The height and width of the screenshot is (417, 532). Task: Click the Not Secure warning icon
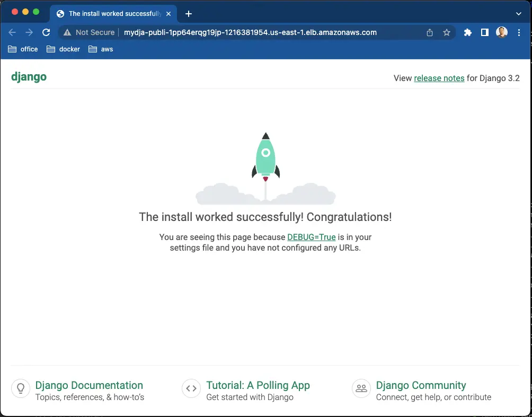(x=67, y=32)
